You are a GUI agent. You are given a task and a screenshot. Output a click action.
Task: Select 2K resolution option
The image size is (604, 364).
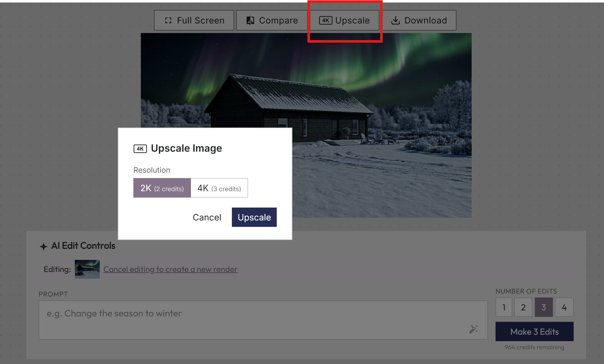point(162,188)
